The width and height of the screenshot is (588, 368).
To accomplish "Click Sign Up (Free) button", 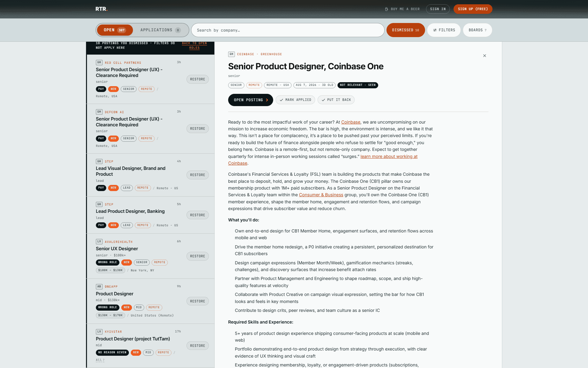I will click(473, 9).
